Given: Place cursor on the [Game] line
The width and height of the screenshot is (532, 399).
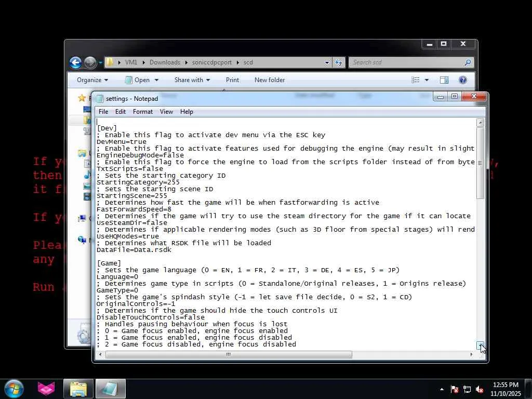Looking at the screenshot, I should click(109, 263).
